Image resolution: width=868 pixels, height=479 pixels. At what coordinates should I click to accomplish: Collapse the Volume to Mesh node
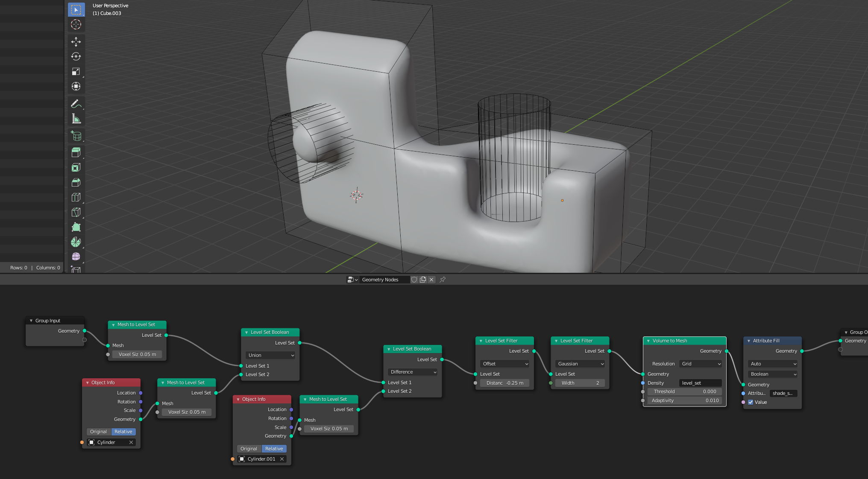(x=648, y=341)
